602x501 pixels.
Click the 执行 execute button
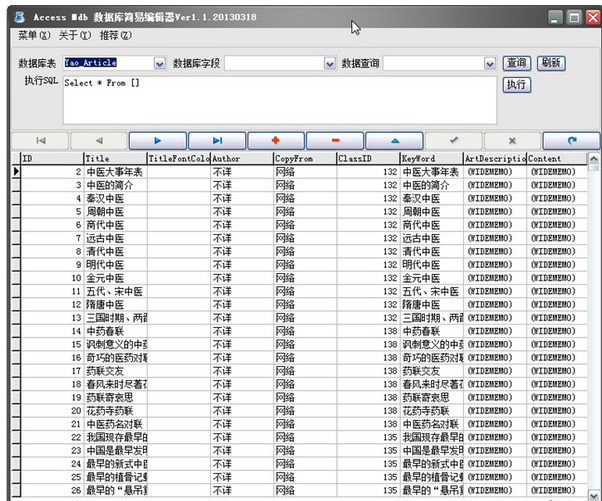(x=517, y=85)
